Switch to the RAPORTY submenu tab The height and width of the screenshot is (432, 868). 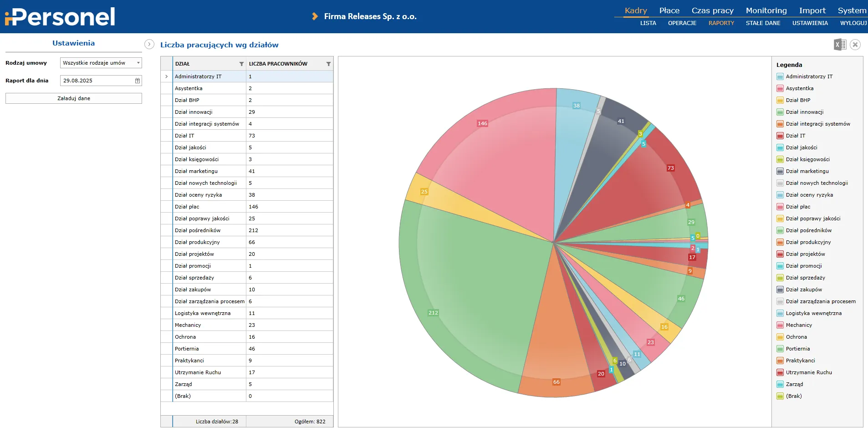(721, 23)
